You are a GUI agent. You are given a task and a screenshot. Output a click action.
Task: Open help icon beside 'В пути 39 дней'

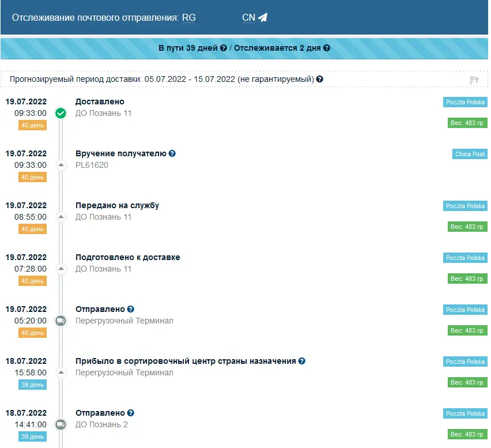[x=223, y=48]
